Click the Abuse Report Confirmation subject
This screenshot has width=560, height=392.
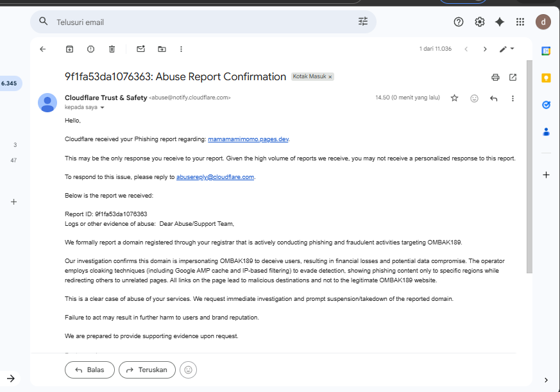click(175, 76)
